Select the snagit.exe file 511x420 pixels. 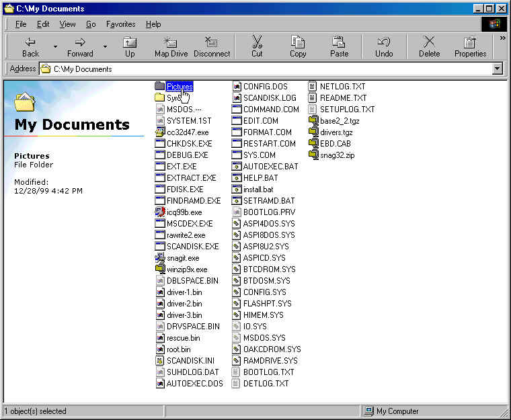pos(182,258)
